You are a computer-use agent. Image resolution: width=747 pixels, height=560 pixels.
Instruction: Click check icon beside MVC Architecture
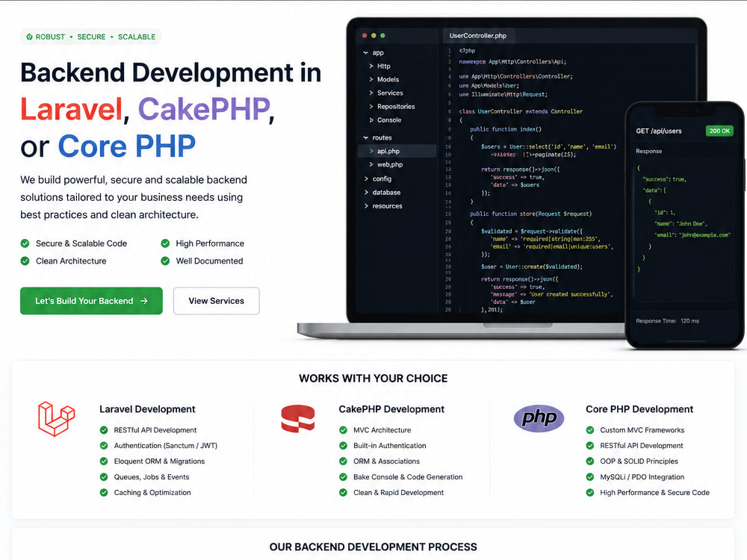point(343,430)
